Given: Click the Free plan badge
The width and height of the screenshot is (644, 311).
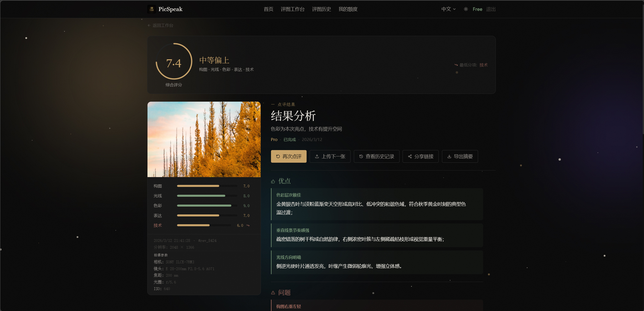Looking at the screenshot, I should (477, 9).
